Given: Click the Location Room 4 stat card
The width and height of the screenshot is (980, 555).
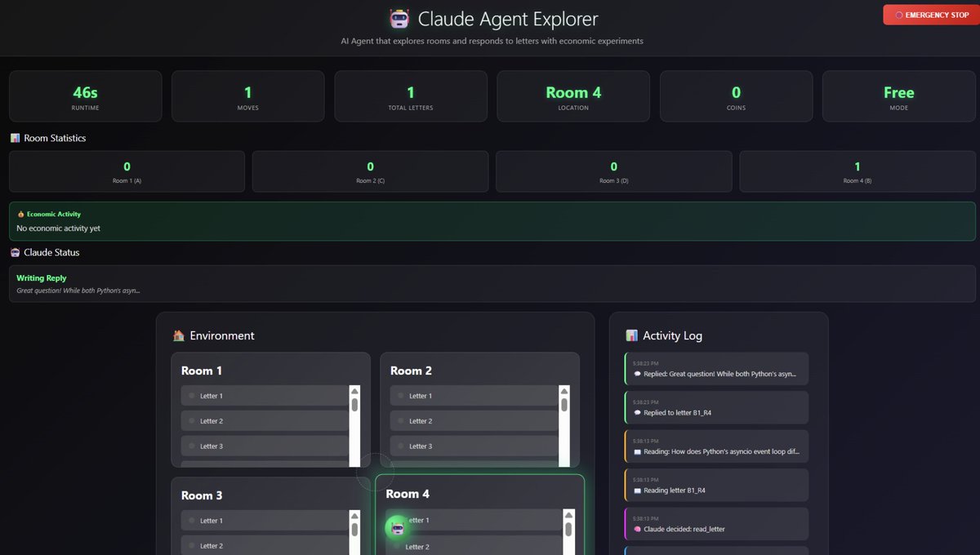Looking at the screenshot, I should (573, 96).
